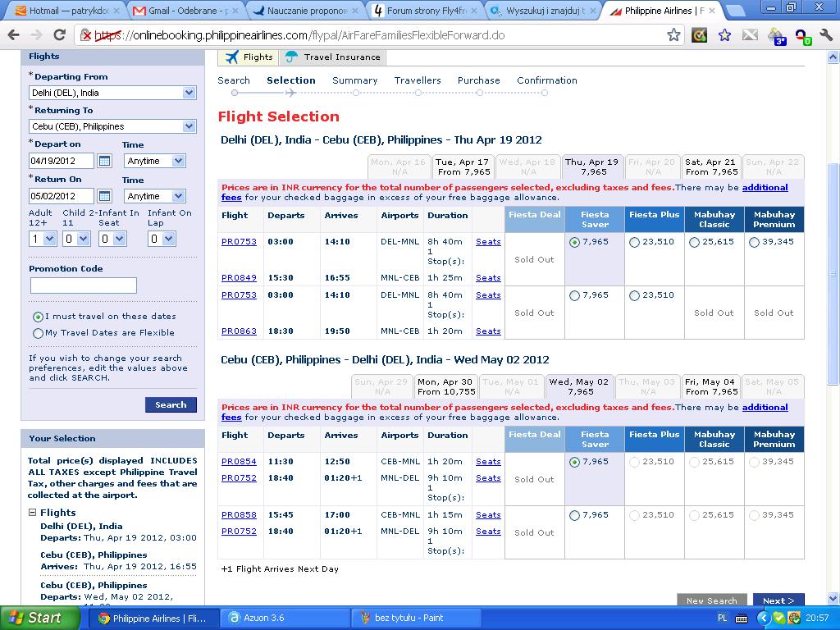Go back with the browser arrow

coord(13,35)
